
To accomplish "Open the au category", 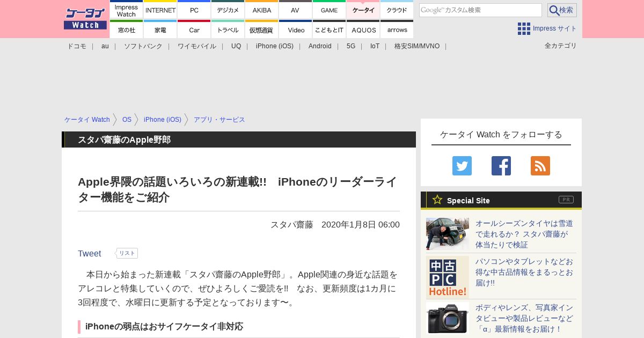I will 105,46.
